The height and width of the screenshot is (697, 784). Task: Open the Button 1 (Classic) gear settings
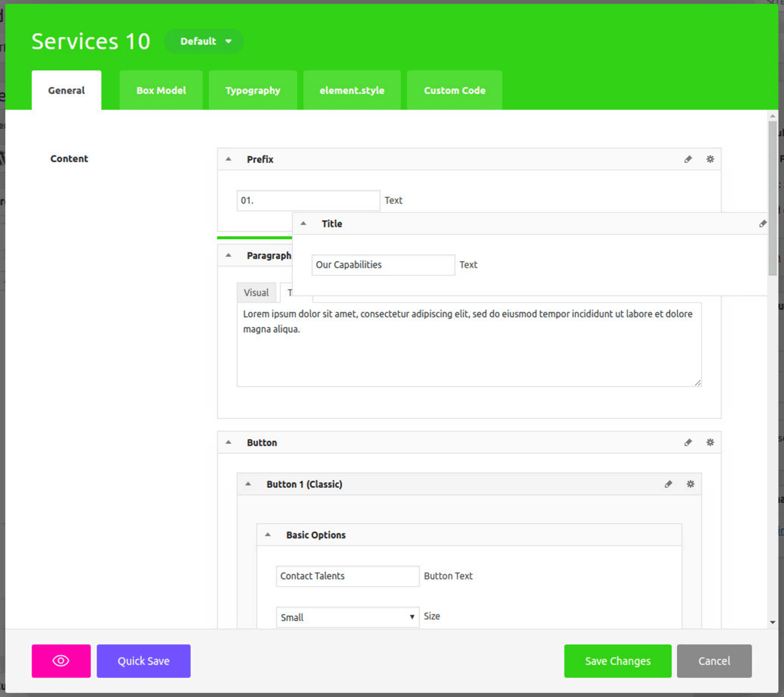pos(690,484)
